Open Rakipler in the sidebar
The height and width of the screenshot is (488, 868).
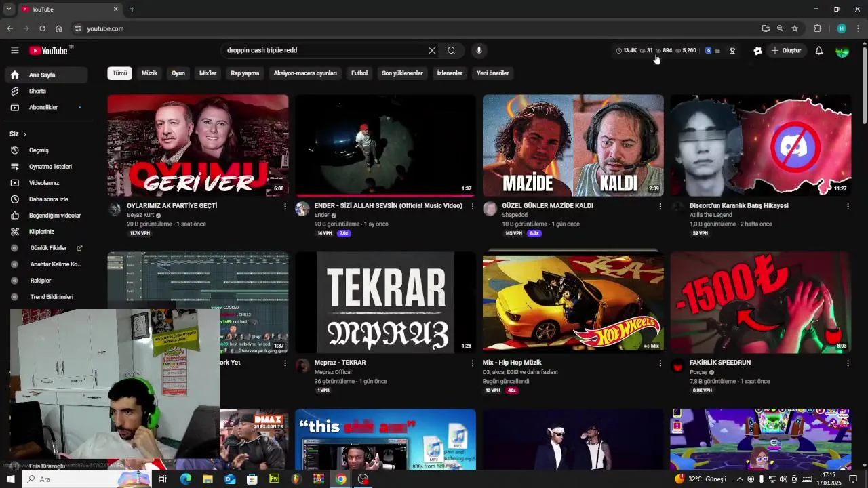[46, 281]
